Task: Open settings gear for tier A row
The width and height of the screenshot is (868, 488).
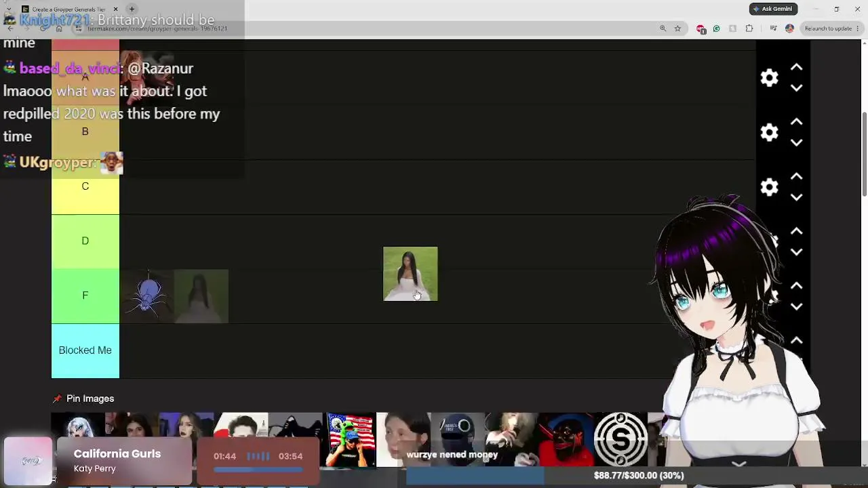Action: tap(769, 78)
